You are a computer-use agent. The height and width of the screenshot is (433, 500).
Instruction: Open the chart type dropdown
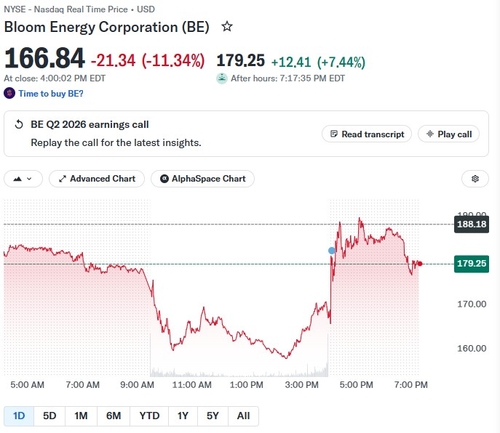click(23, 179)
